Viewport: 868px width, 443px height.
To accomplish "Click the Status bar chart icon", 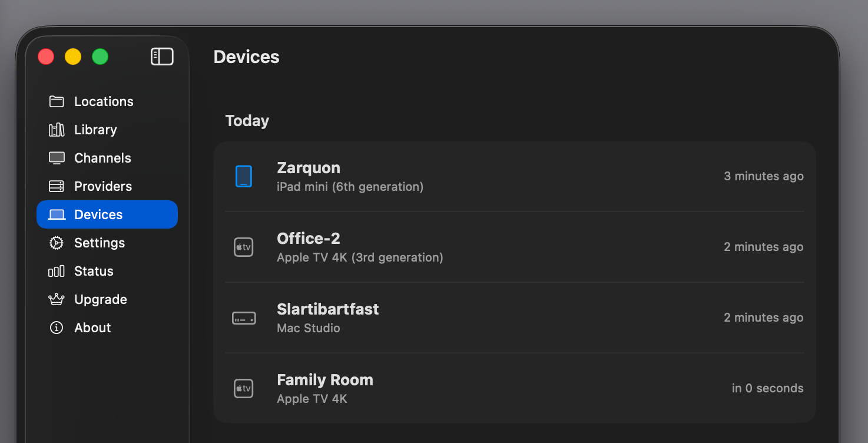I will coord(57,271).
